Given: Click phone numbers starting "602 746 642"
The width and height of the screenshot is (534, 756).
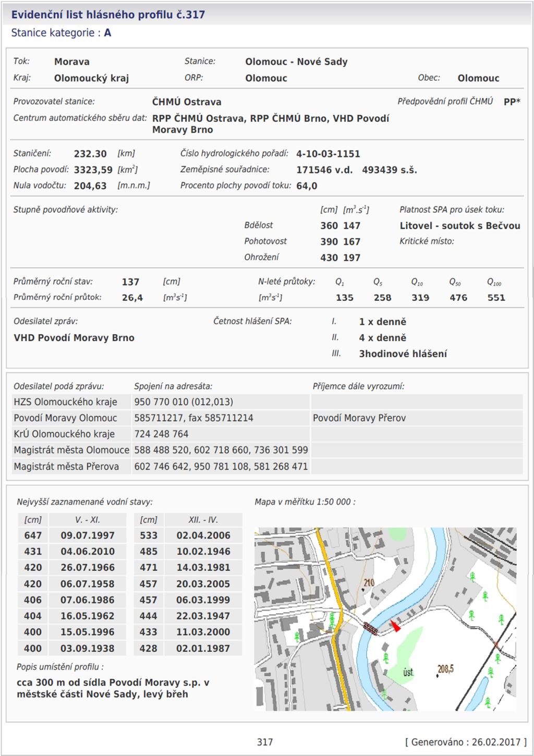Looking at the screenshot, I should pyautogui.click(x=221, y=467).
